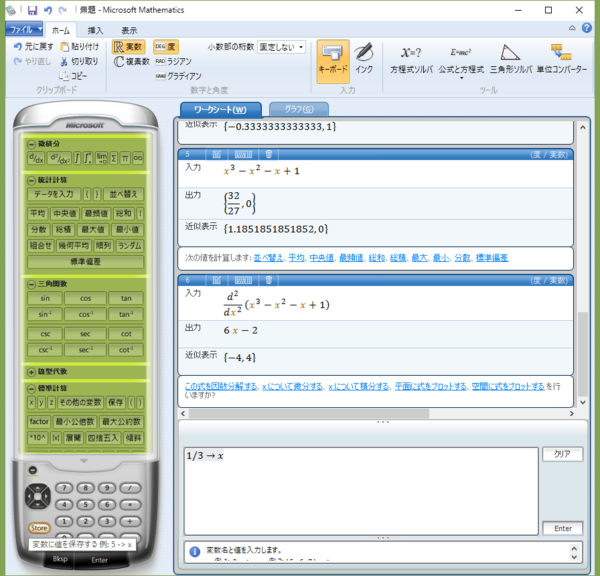This screenshot has width=600, height=576.
Task: Delete entry 6 with trash icon
Action: point(269,281)
